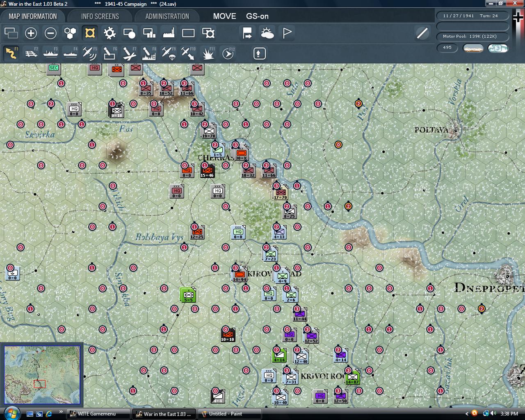Select the black 15=46 unit counter
The height and width of the screenshot is (420, 525).
(207, 171)
